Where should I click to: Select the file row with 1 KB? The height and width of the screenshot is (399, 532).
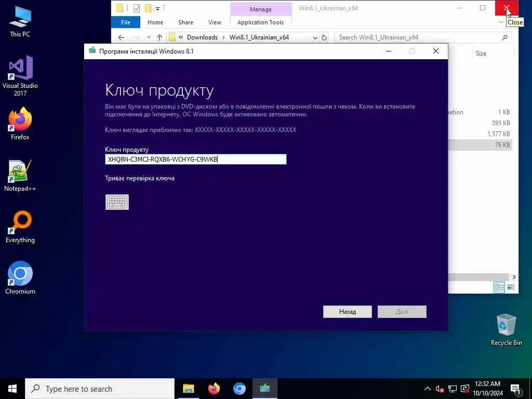[x=480, y=112]
